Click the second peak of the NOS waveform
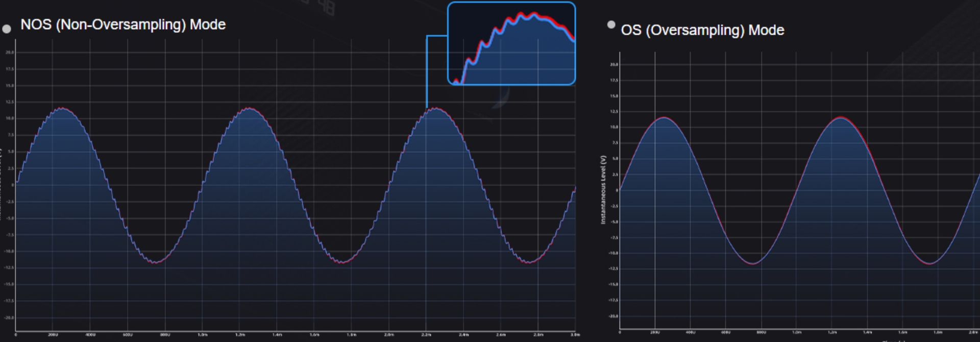This screenshot has height=342, width=980. tap(249, 108)
